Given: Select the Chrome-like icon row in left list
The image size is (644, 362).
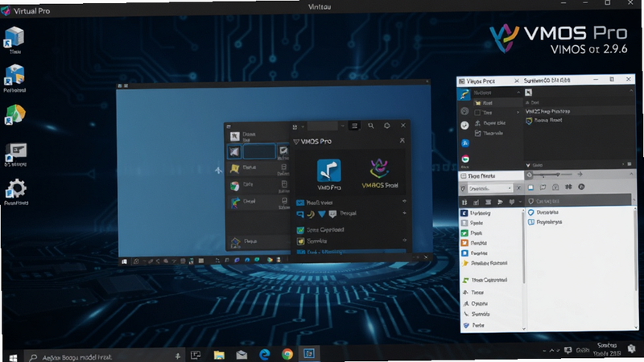Looking at the screenshot, I should (258, 186).
